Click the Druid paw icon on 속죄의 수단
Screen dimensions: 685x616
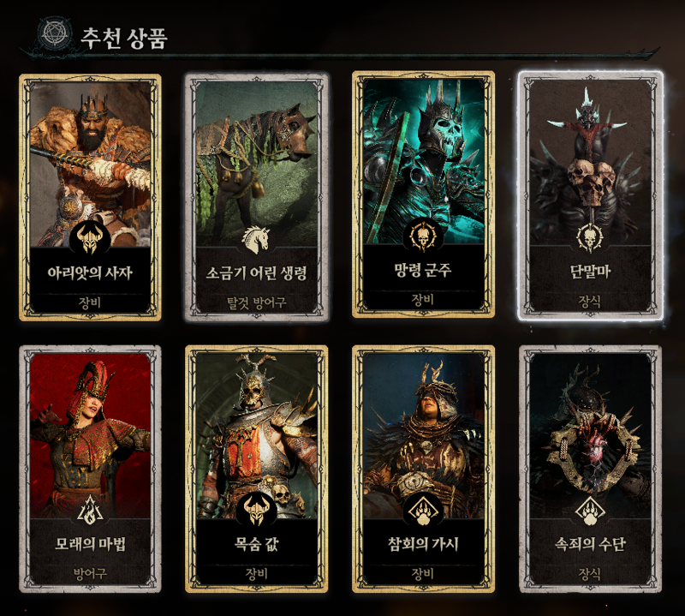click(590, 511)
